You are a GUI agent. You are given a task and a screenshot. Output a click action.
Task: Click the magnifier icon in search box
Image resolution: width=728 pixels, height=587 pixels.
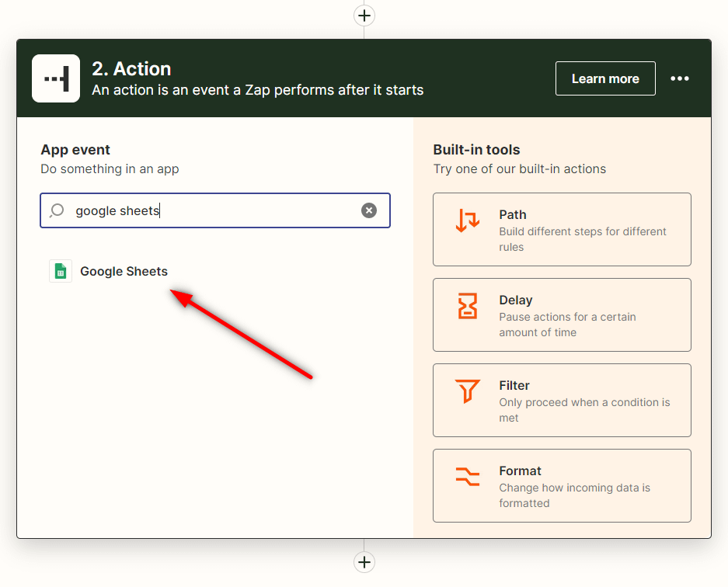click(57, 210)
